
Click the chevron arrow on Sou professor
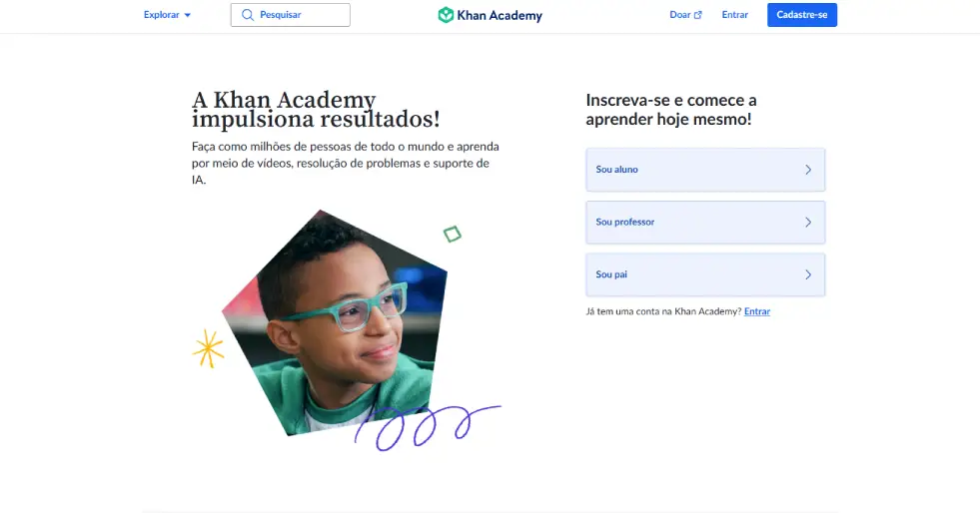click(808, 223)
